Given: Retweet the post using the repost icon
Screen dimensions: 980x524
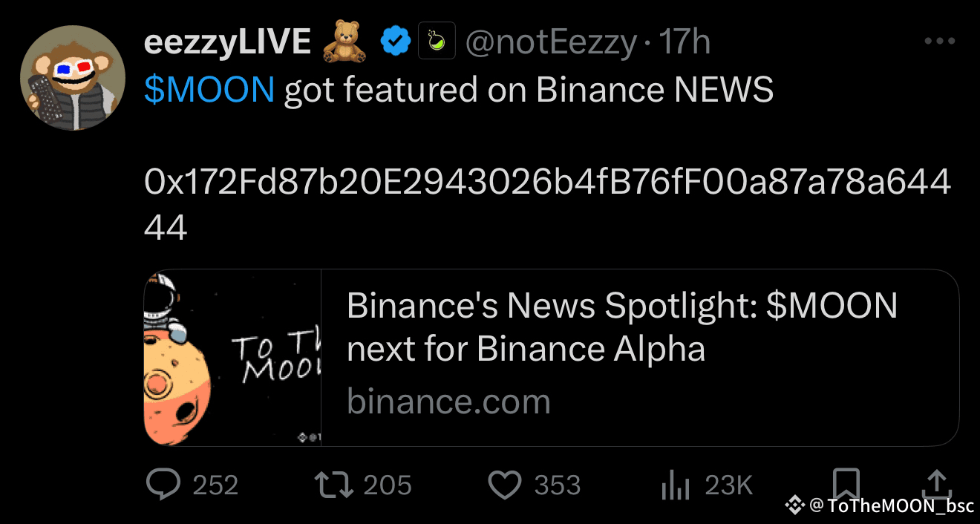Looking at the screenshot, I should tap(333, 485).
